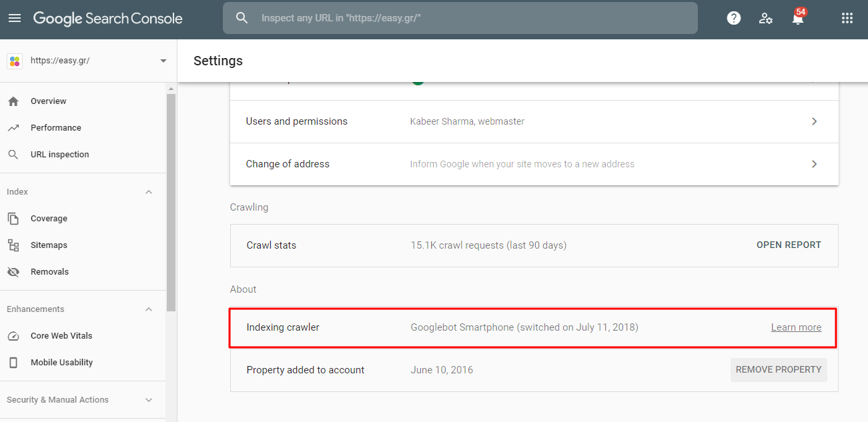This screenshot has width=868, height=422.
Task: Click the Settings page heading
Action: click(x=218, y=61)
